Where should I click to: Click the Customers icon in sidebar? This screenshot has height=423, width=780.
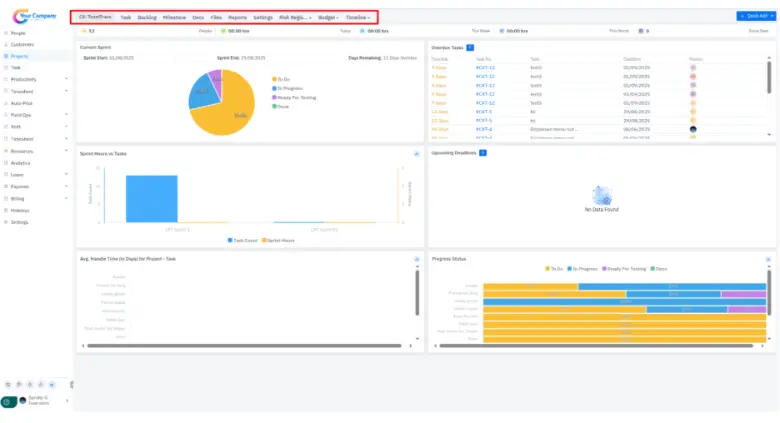click(6, 45)
